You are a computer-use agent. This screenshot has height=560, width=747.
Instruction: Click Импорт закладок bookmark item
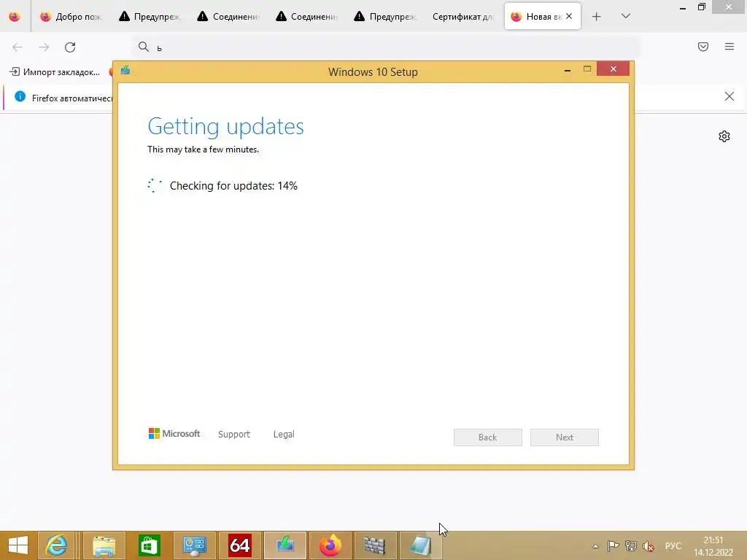tap(55, 72)
